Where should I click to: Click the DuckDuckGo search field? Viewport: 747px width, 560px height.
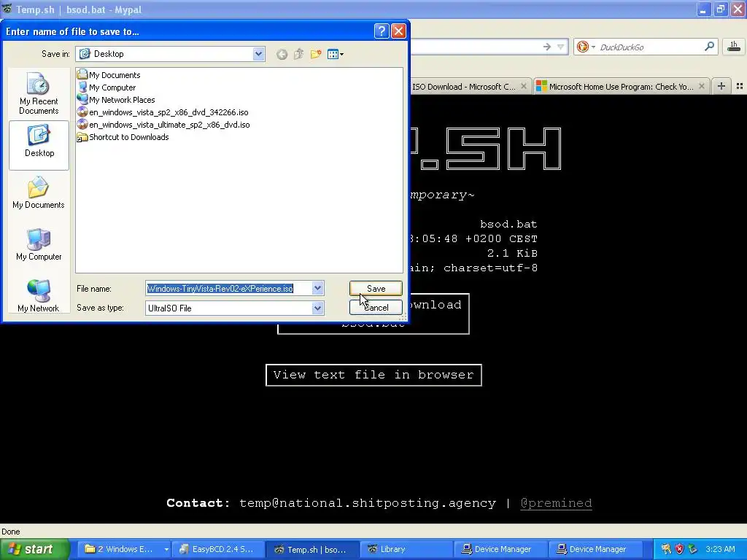[650, 47]
